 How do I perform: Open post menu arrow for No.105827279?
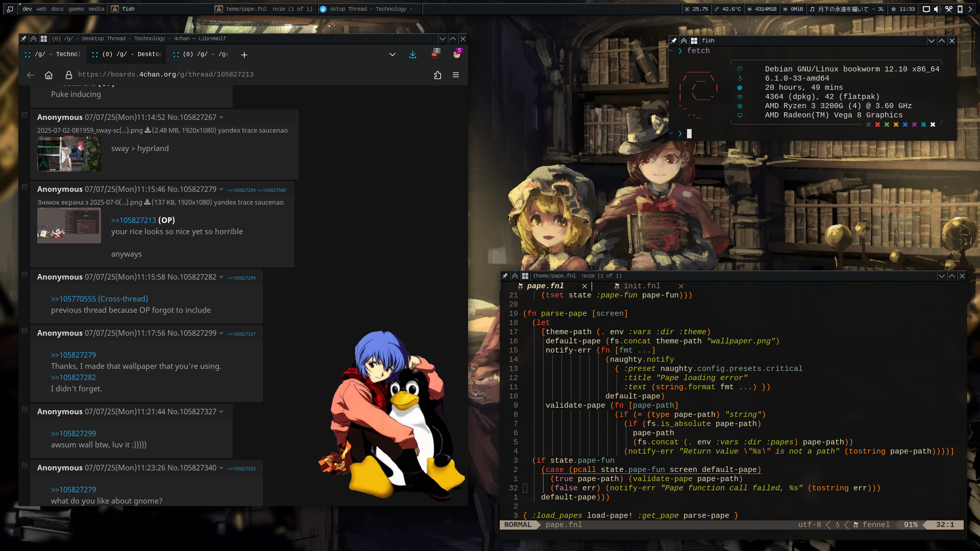click(221, 189)
